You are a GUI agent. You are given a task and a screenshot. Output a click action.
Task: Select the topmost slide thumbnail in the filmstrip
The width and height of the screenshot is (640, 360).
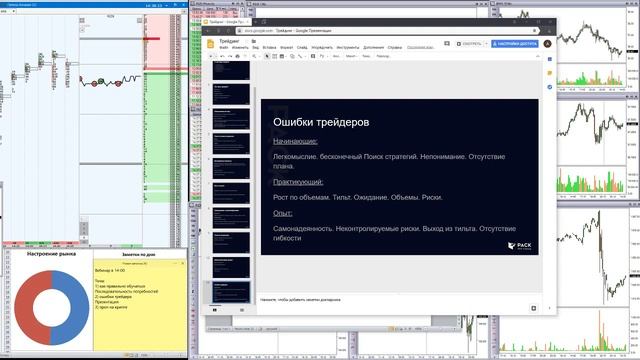pos(231,70)
